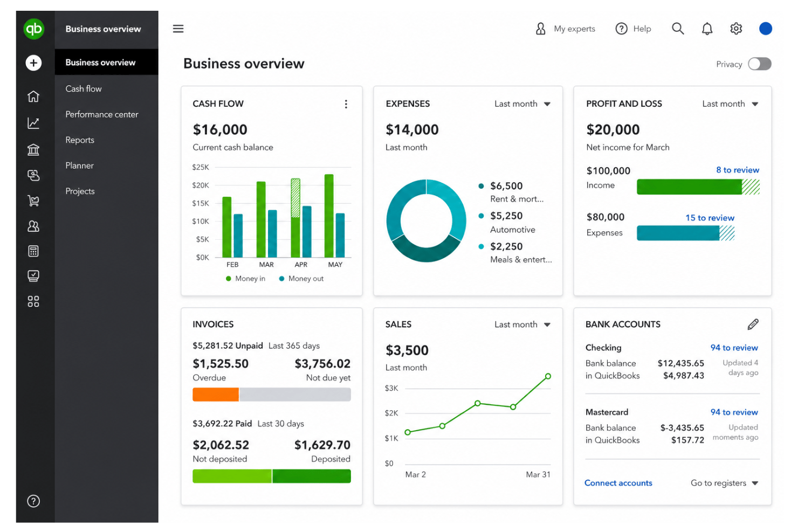Open Cash Flow card three-dot menu

(346, 104)
